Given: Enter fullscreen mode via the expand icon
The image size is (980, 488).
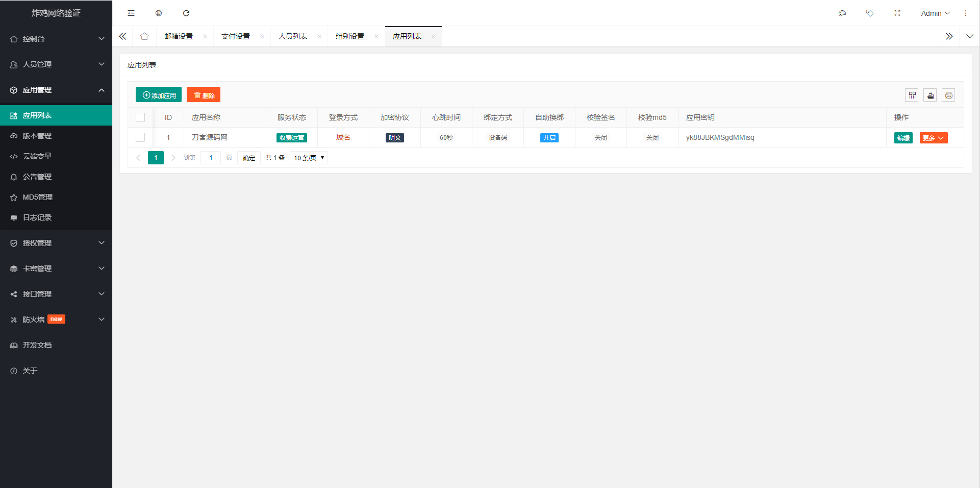Looking at the screenshot, I should pyautogui.click(x=897, y=13).
